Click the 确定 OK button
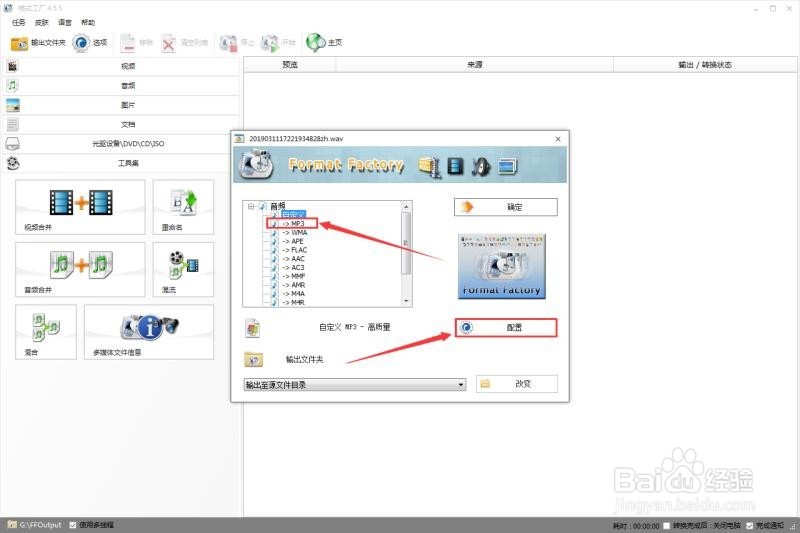Viewport: 800px width, 533px height. point(506,207)
